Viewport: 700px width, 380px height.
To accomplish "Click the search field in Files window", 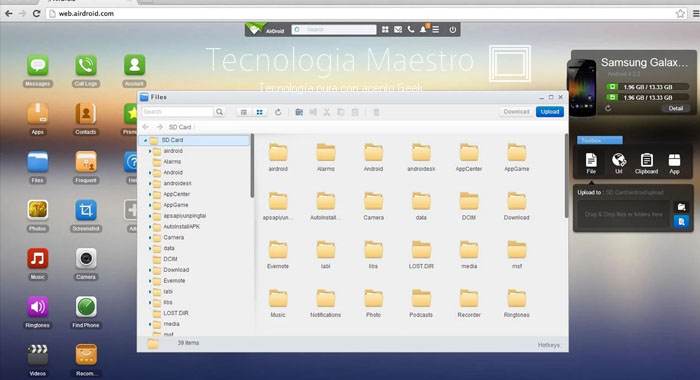I will [178, 112].
